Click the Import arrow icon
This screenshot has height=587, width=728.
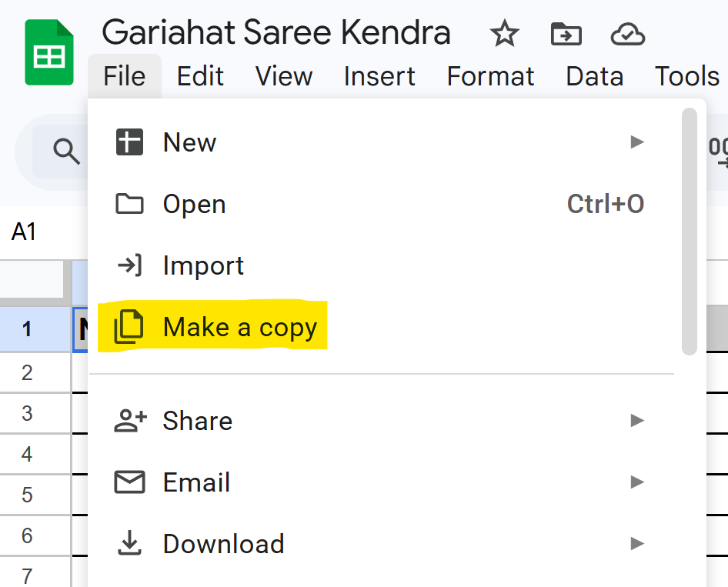click(x=129, y=265)
